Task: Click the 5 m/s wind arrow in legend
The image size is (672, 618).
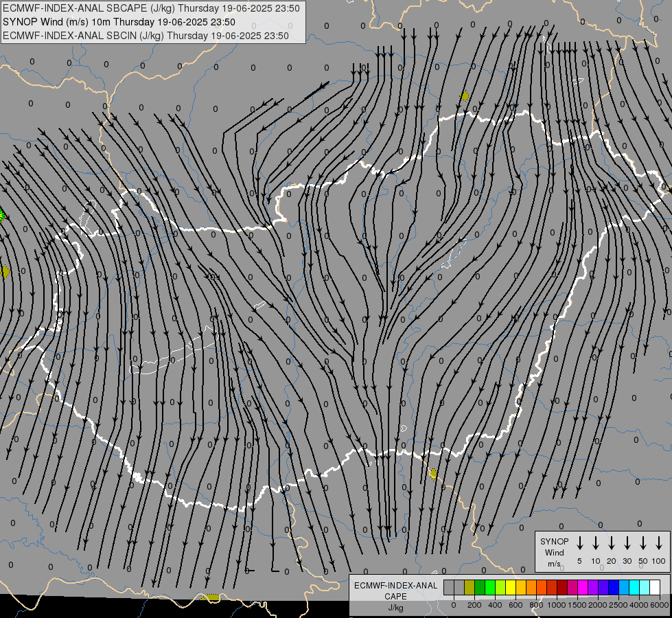Action: click(579, 542)
